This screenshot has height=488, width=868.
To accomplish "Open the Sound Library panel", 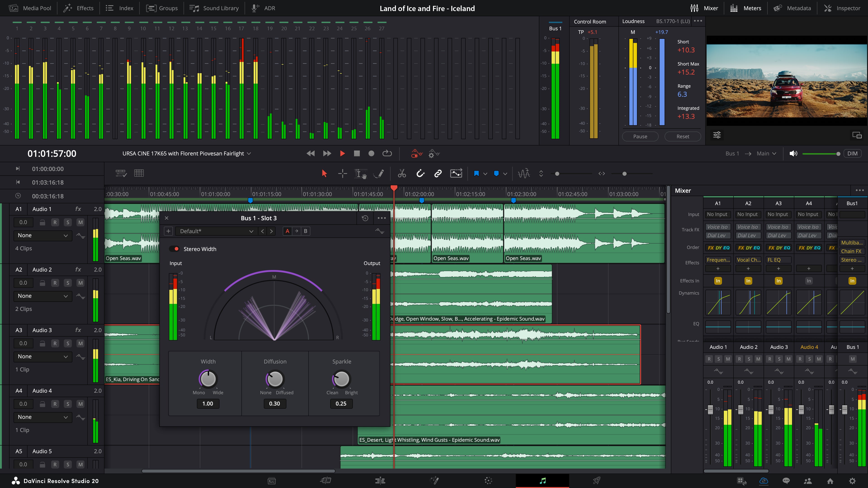I will [x=214, y=8].
